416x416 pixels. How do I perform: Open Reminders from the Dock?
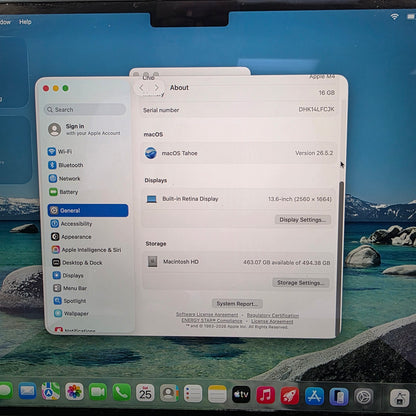(193, 394)
